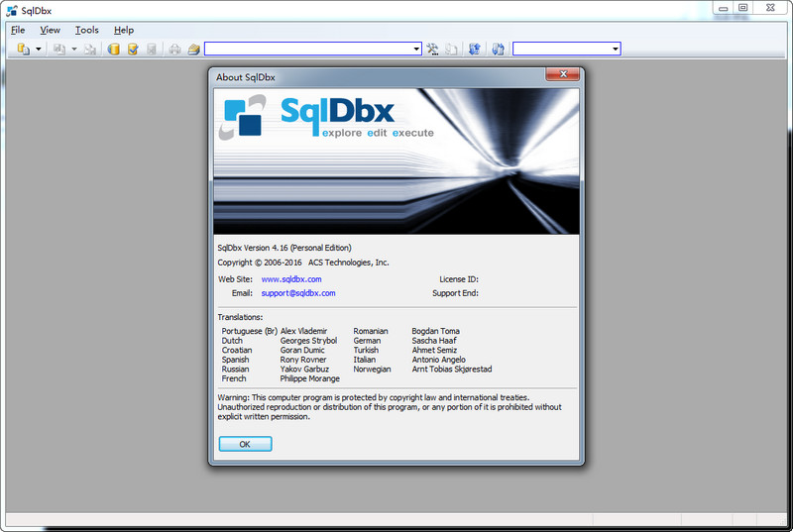Click the new script toolbar icon

point(23,49)
